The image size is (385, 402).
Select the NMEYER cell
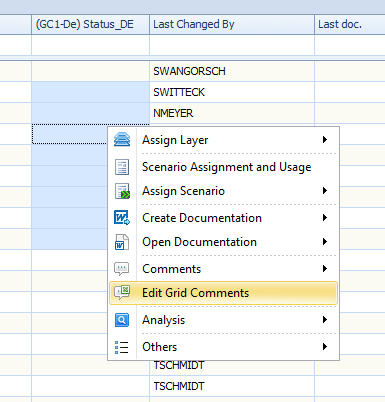coord(232,113)
